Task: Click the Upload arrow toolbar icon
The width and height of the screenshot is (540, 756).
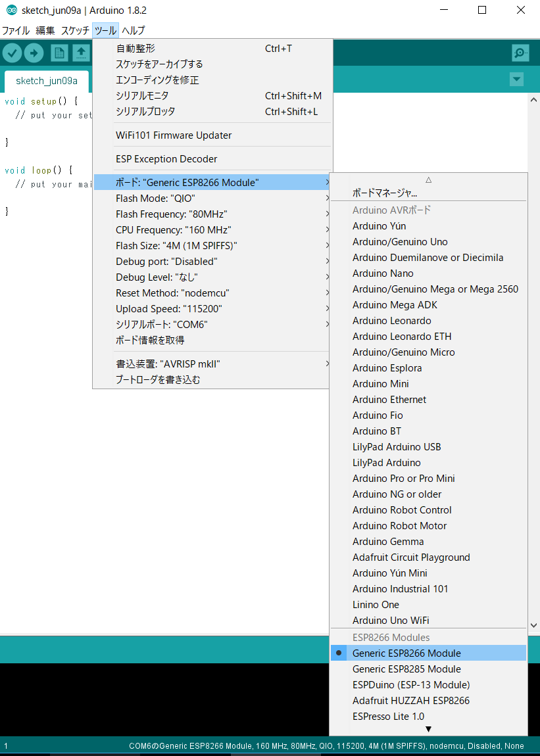Action: click(34, 53)
